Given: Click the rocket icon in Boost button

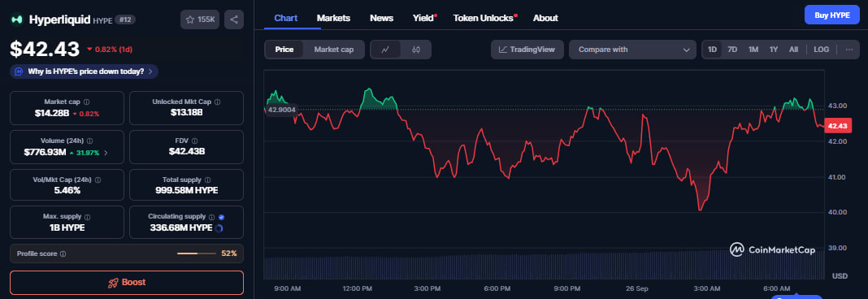Looking at the screenshot, I should pyautogui.click(x=114, y=283).
